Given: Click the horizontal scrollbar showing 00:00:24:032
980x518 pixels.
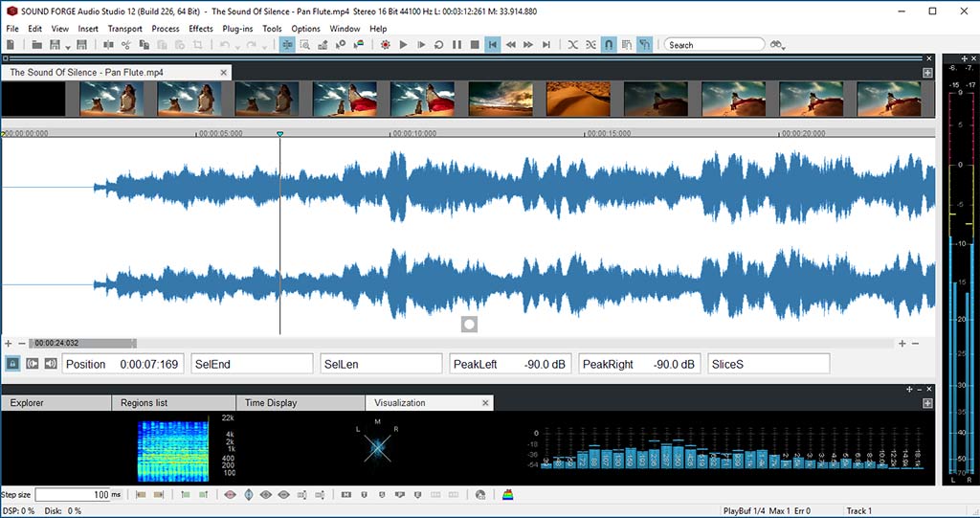Looking at the screenshot, I should click(x=82, y=344).
